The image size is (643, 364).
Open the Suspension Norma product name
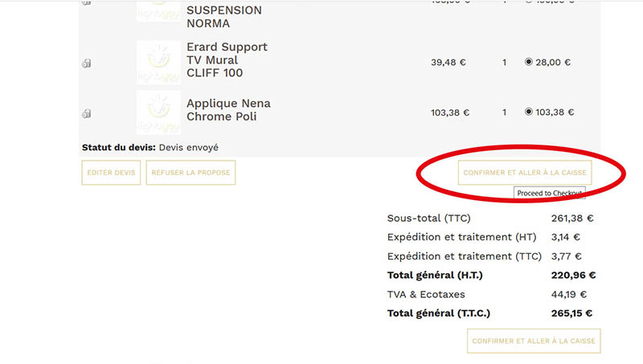pyautogui.click(x=223, y=17)
